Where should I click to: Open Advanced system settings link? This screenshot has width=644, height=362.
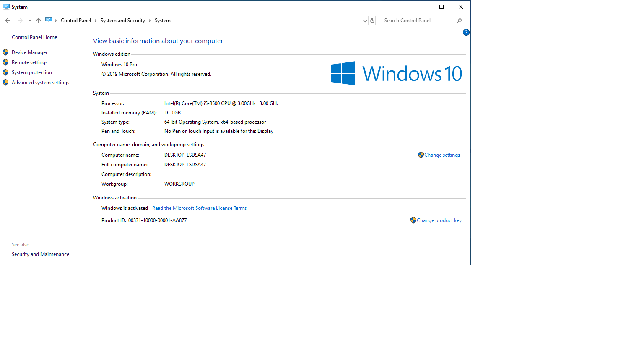[x=41, y=83]
